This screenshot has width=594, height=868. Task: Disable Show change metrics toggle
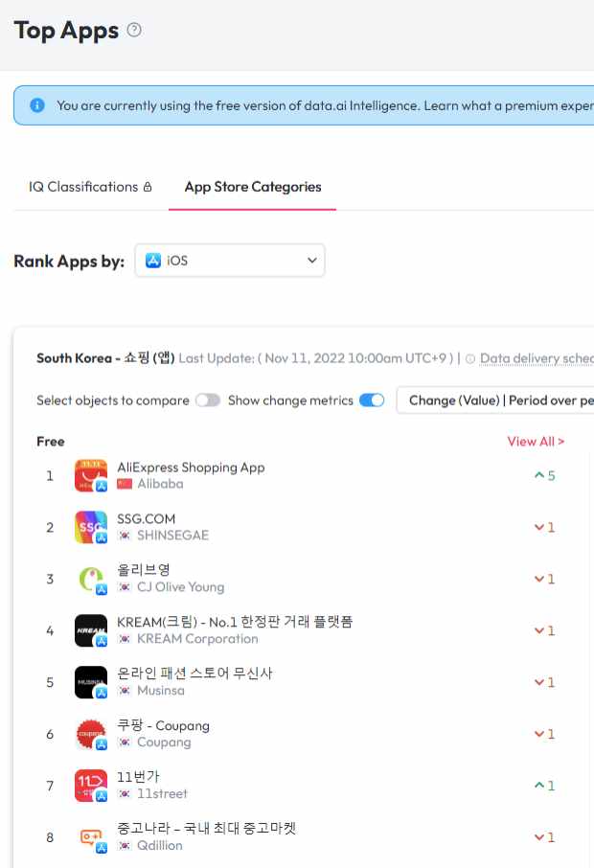pos(372,400)
